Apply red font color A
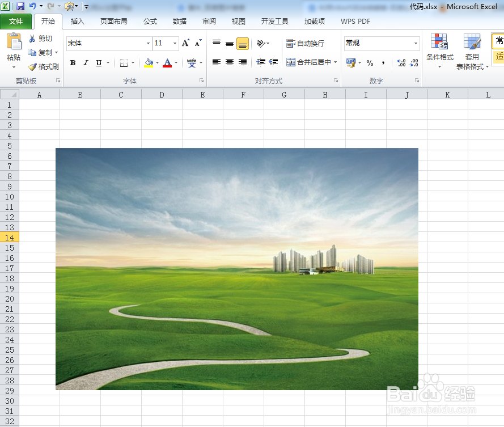Viewport: 504px width, 427px height. (x=167, y=63)
